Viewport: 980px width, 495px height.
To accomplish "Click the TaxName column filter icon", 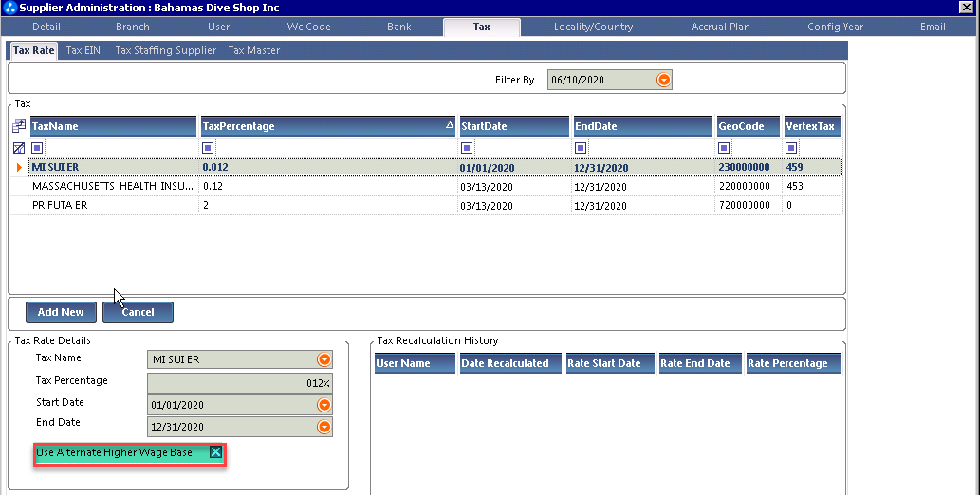I will pyautogui.click(x=37, y=148).
